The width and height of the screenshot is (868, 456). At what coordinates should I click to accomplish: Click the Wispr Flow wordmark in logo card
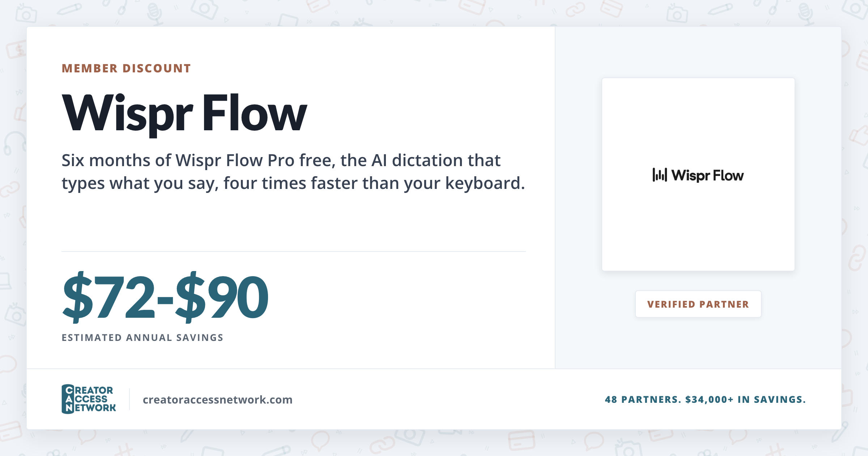707,176
